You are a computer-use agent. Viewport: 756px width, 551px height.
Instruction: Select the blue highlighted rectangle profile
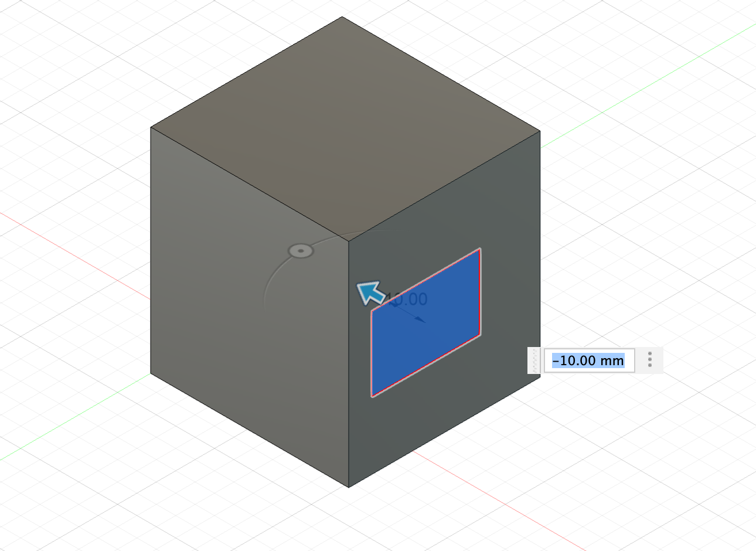(426, 322)
